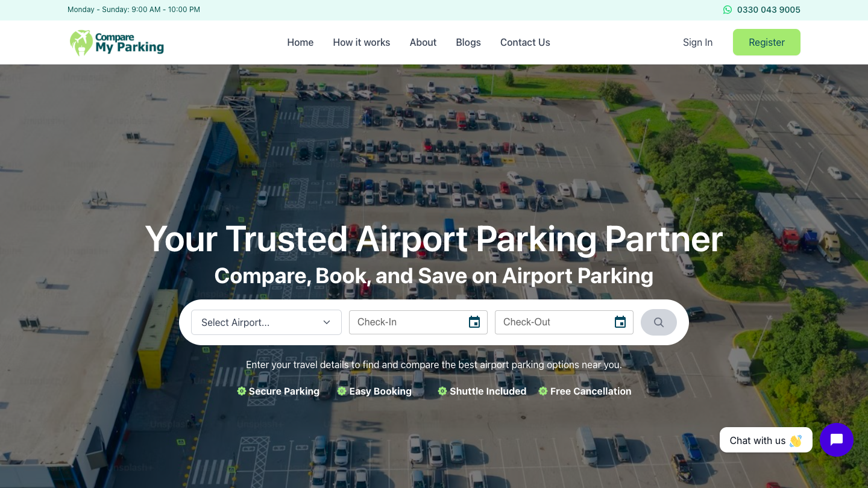
Task: Click the green Register button
Action: (x=767, y=42)
